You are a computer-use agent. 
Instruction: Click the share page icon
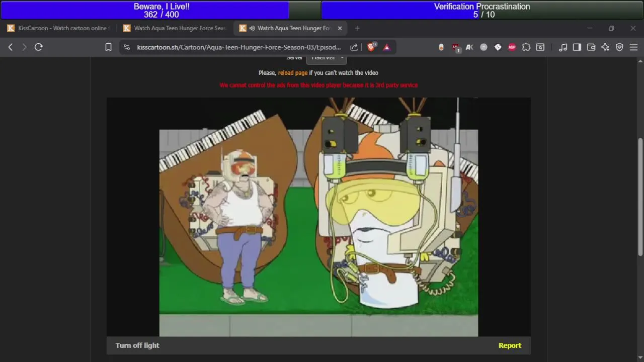point(354,47)
